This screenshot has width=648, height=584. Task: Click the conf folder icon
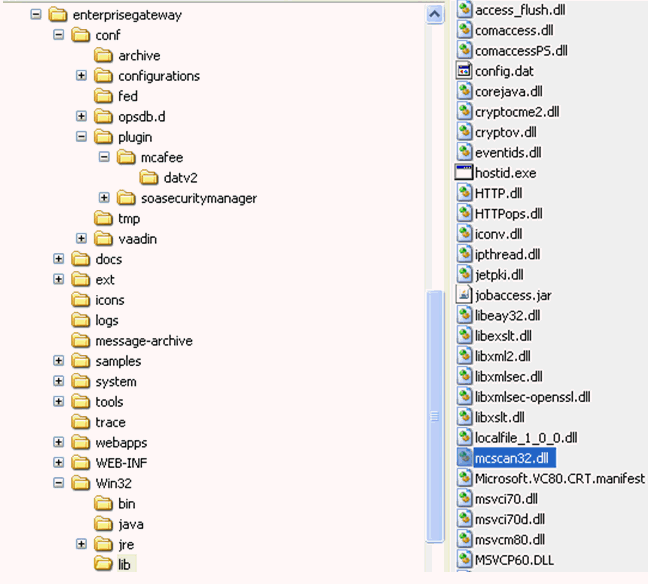[x=80, y=35]
